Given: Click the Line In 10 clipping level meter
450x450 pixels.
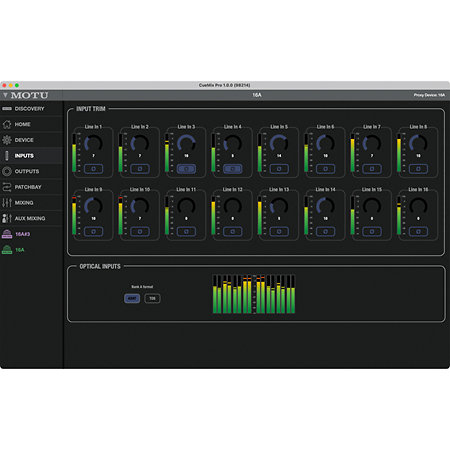Looking at the screenshot, I should (x=120, y=215).
